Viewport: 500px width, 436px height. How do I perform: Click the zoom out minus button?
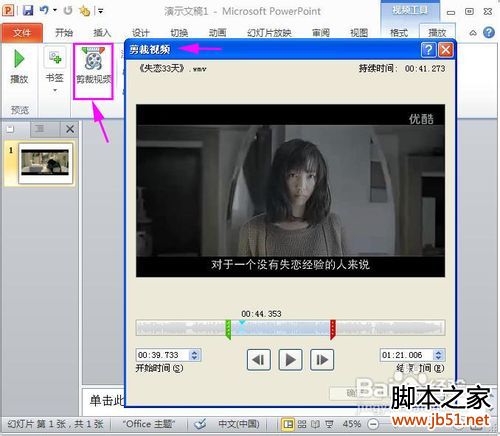pos(373,424)
